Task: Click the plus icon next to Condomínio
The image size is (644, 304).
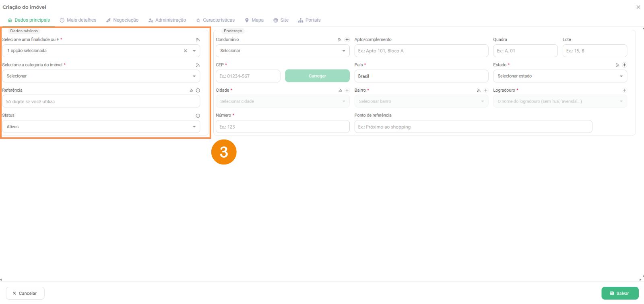Action: click(x=347, y=39)
